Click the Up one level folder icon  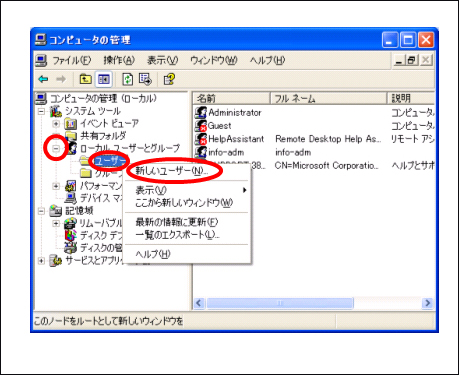(86, 79)
